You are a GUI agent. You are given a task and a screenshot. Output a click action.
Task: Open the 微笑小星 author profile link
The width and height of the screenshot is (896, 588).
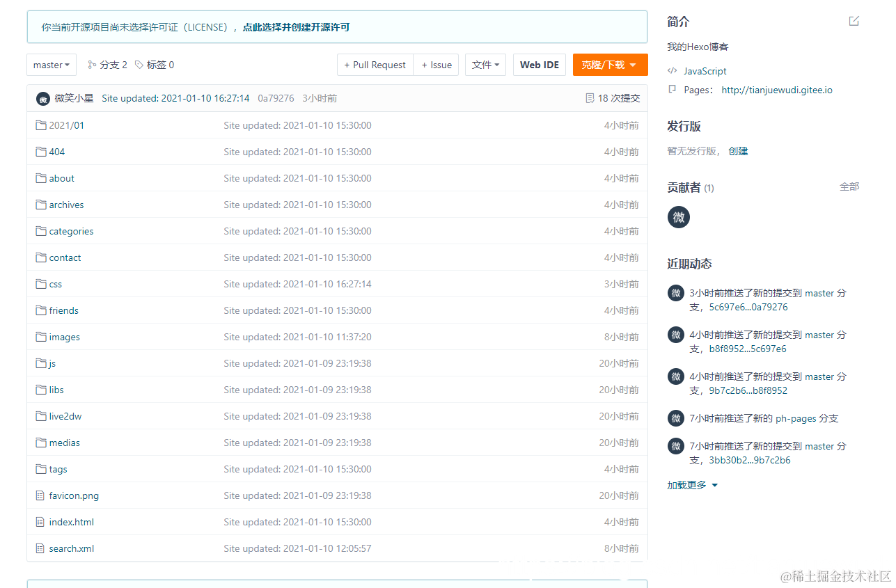[74, 98]
